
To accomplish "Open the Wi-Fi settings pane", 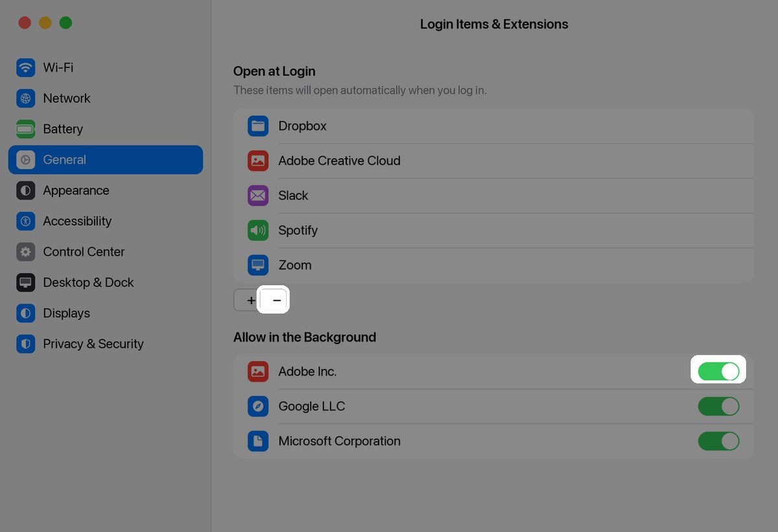I will [x=106, y=67].
